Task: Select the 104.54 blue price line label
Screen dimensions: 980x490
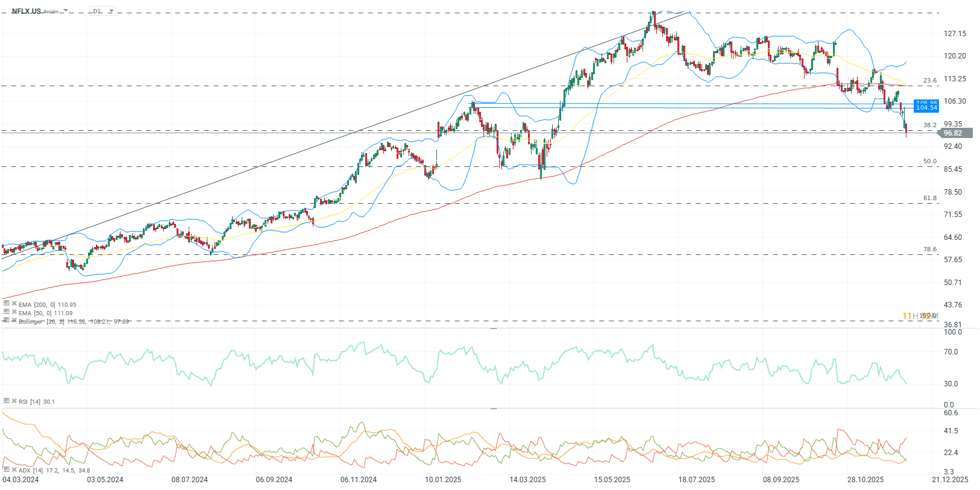Action: click(x=926, y=108)
